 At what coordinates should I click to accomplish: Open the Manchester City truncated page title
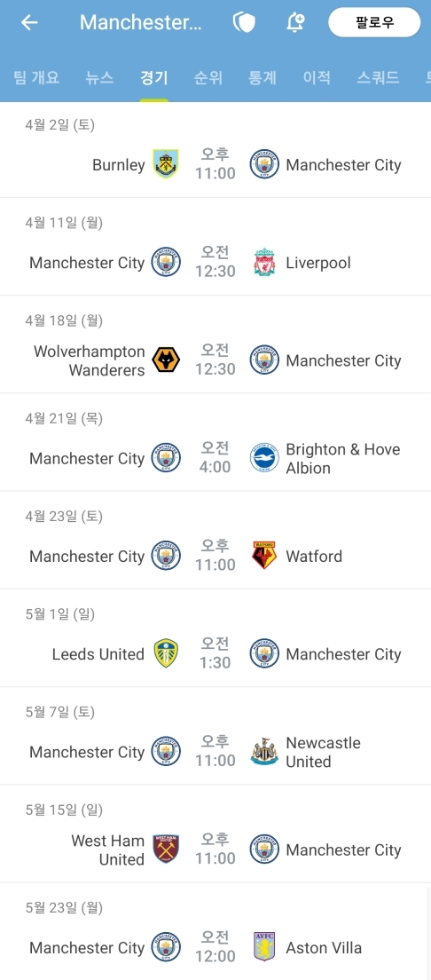[x=141, y=23]
